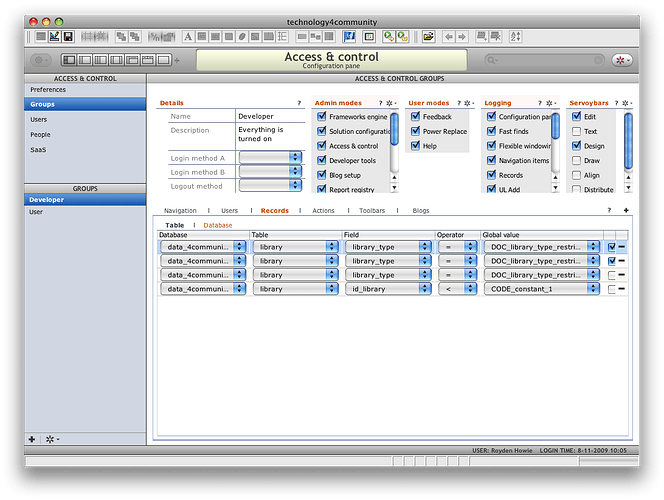
Task: Enable the Text servoybar checkbox
Action: click(576, 131)
